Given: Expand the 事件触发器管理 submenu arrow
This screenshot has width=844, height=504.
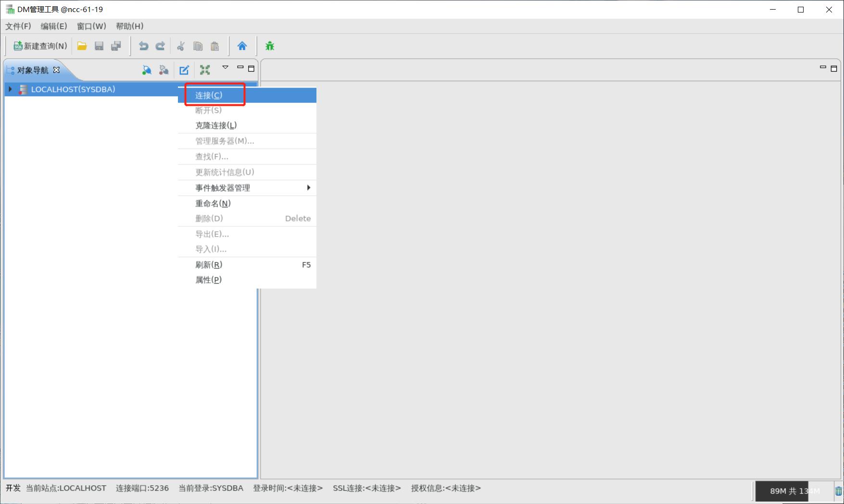Looking at the screenshot, I should click(x=309, y=188).
